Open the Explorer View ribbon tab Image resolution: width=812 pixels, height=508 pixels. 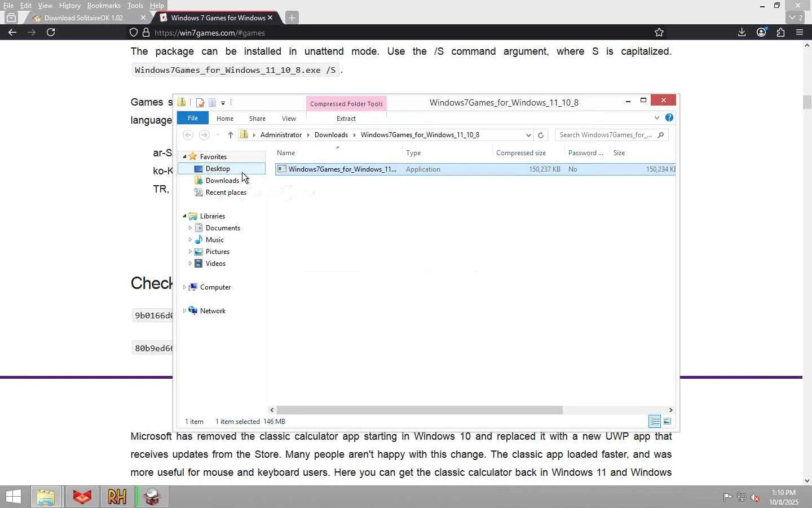pos(289,119)
